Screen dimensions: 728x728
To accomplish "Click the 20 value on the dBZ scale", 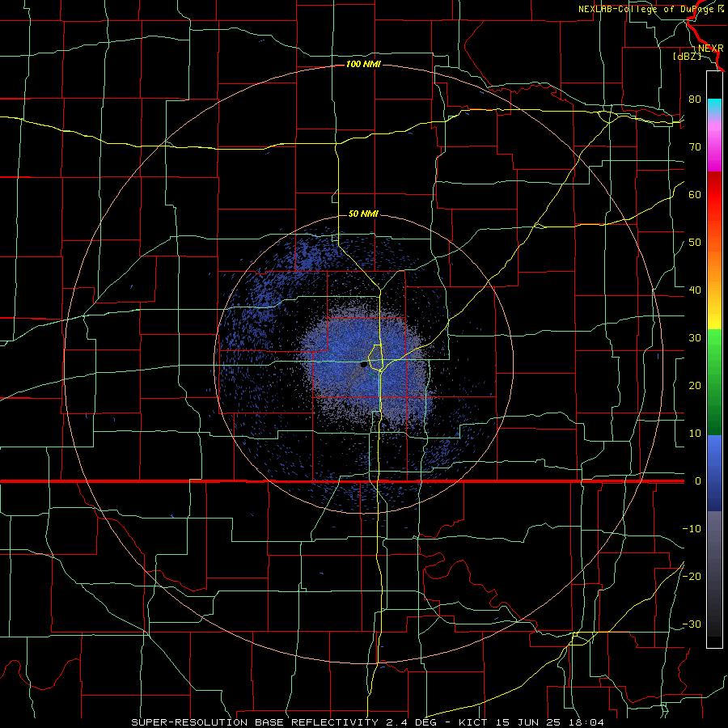I will click(695, 386).
